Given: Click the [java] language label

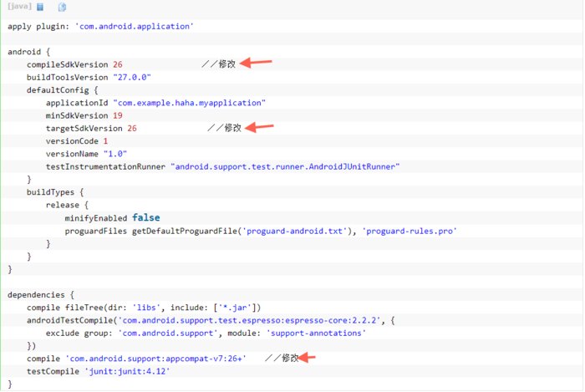Looking at the screenshot, I should click(18, 7).
